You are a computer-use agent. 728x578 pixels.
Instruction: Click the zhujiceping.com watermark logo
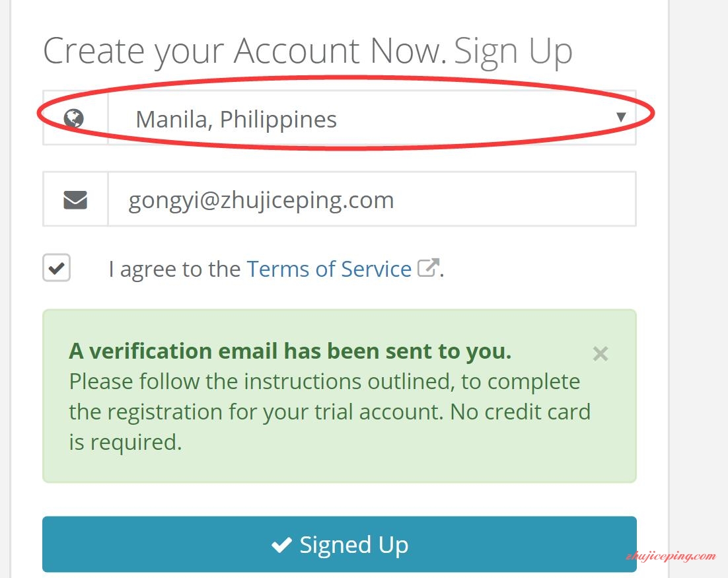click(671, 556)
